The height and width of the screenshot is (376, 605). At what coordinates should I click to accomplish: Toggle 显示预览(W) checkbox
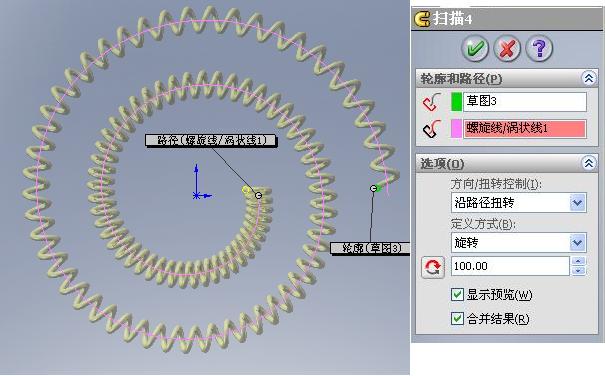pos(457,295)
